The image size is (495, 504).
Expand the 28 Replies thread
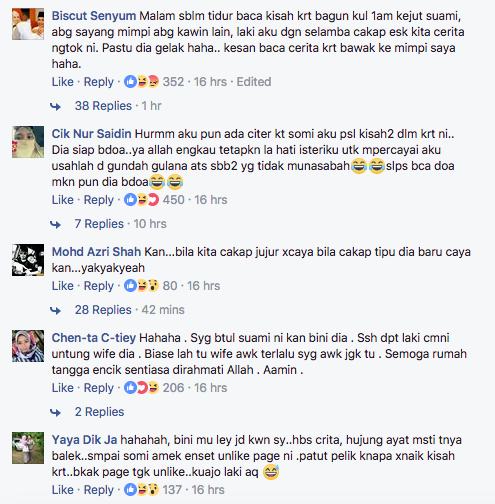[103, 310]
